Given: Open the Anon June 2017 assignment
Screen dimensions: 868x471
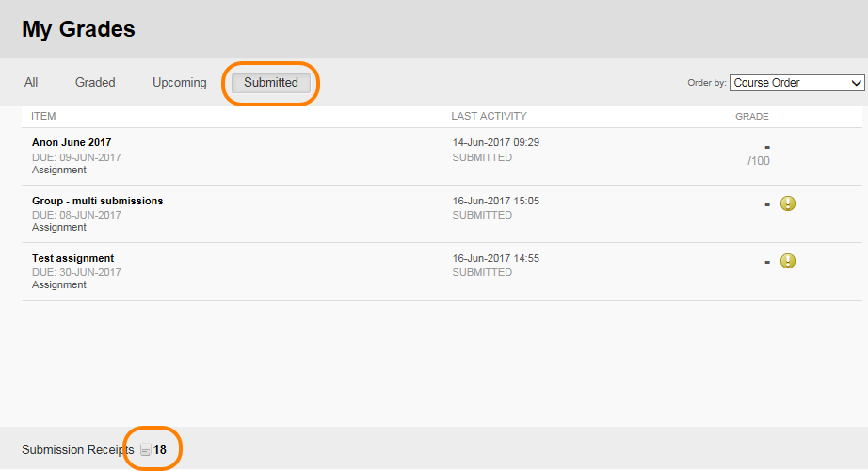Looking at the screenshot, I should [x=72, y=142].
